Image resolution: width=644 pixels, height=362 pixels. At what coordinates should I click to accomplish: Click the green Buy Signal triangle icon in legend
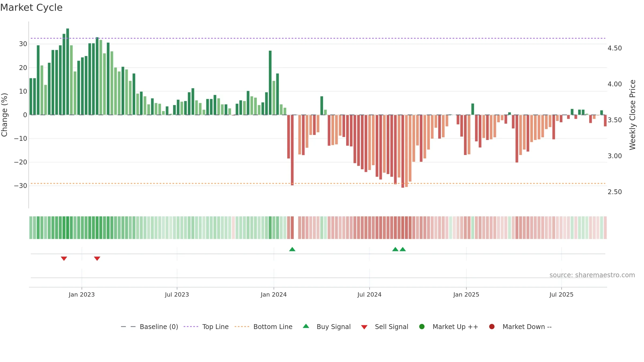(306, 326)
